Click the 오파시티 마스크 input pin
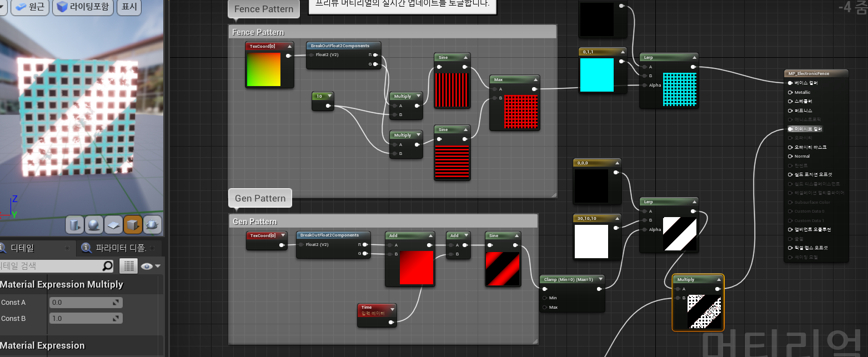The image size is (868, 357). point(790,147)
